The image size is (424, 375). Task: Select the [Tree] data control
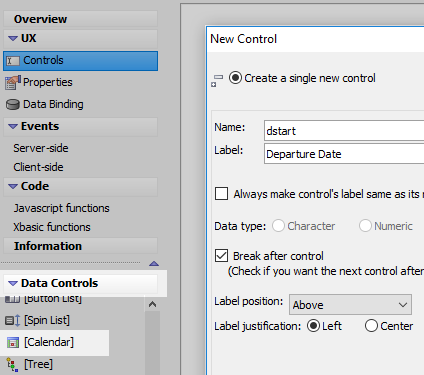click(x=38, y=364)
